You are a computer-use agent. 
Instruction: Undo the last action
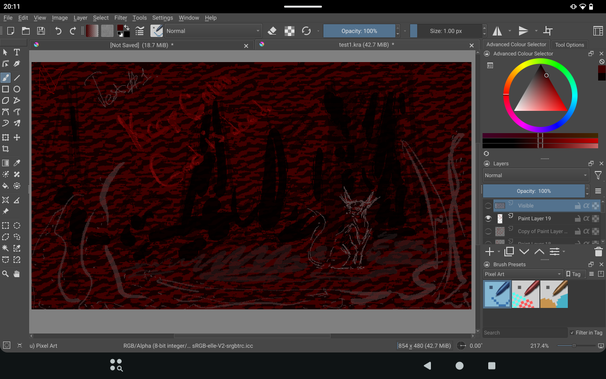point(58,31)
